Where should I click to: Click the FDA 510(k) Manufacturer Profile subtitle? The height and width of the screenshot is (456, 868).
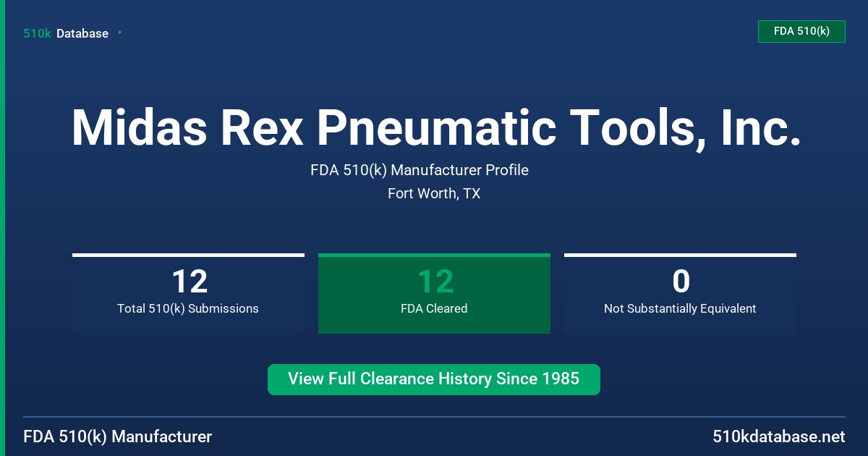click(x=420, y=170)
